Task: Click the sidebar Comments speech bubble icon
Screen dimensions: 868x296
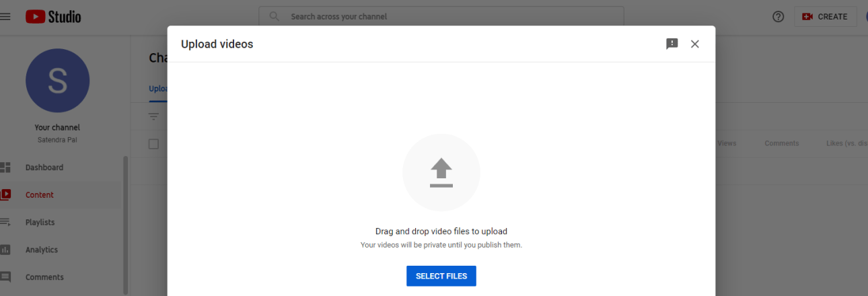Action: click(6, 277)
